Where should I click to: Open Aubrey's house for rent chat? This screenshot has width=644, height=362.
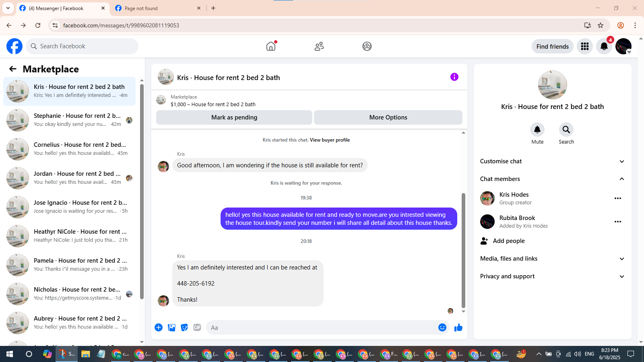pyautogui.click(x=69, y=323)
